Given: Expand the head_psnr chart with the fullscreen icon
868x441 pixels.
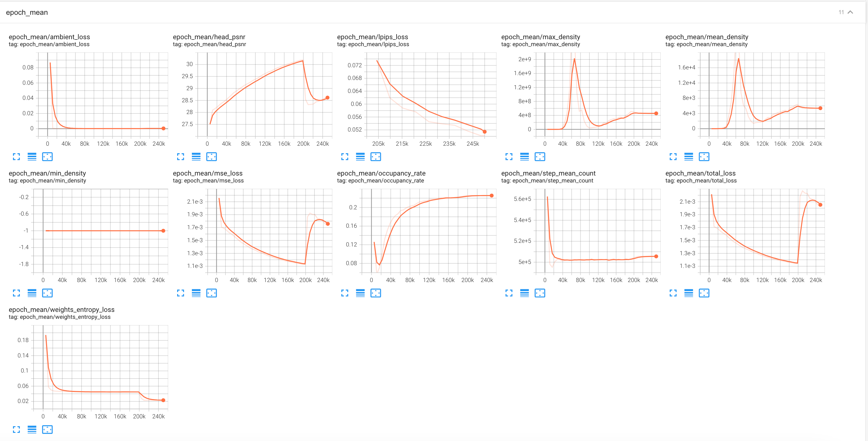Looking at the screenshot, I should tap(181, 157).
